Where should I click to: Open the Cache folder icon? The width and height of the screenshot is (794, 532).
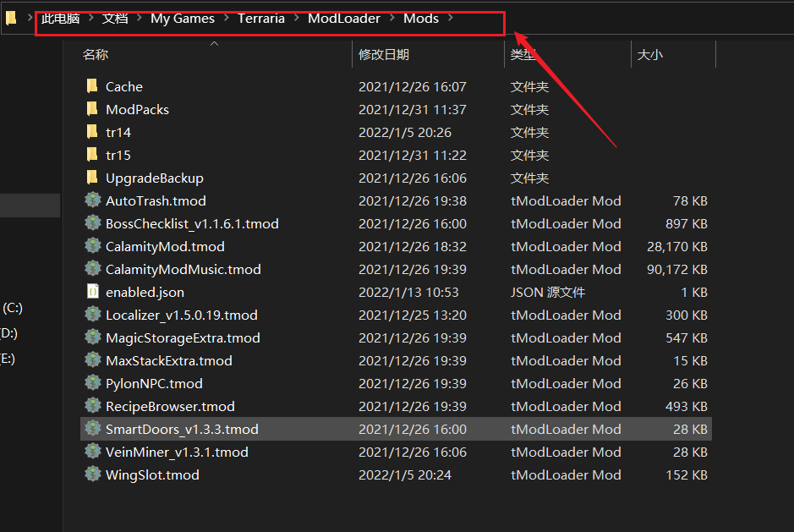[x=92, y=86]
